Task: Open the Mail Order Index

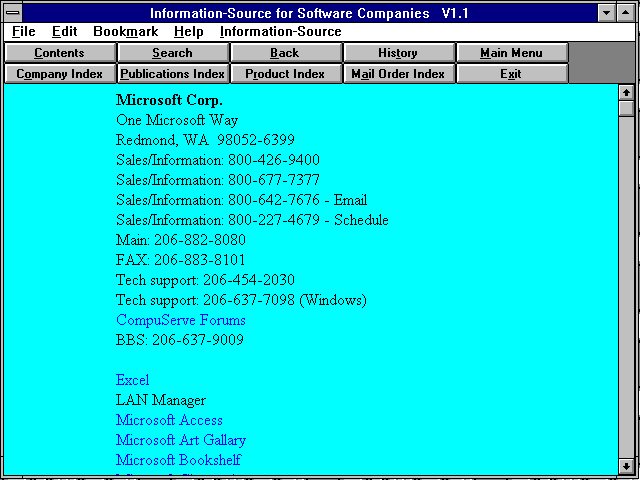Action: coord(398,74)
